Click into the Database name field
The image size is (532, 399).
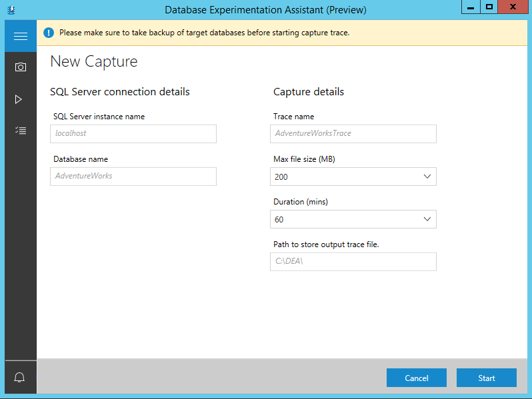pyautogui.click(x=133, y=176)
